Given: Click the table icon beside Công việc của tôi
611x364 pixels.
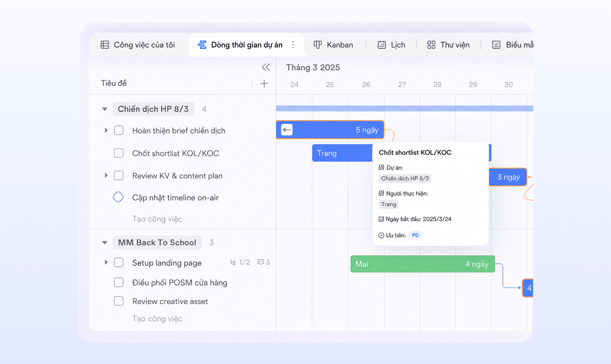Looking at the screenshot, I should (105, 45).
